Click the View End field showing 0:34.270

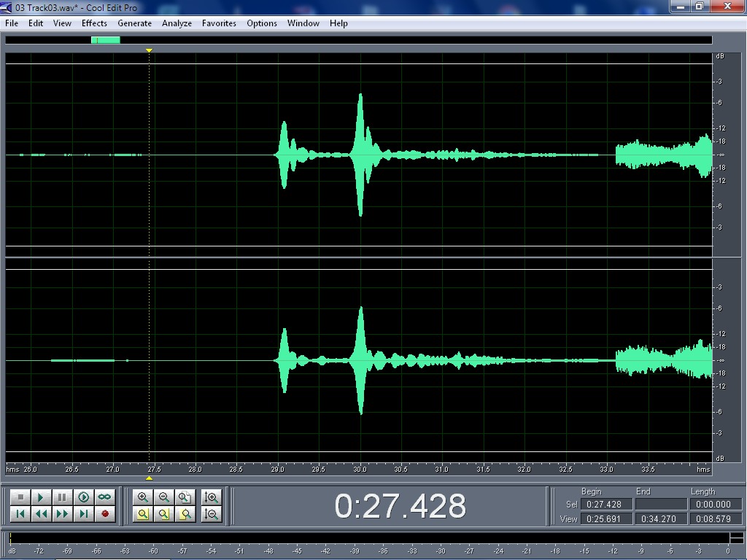click(x=662, y=519)
